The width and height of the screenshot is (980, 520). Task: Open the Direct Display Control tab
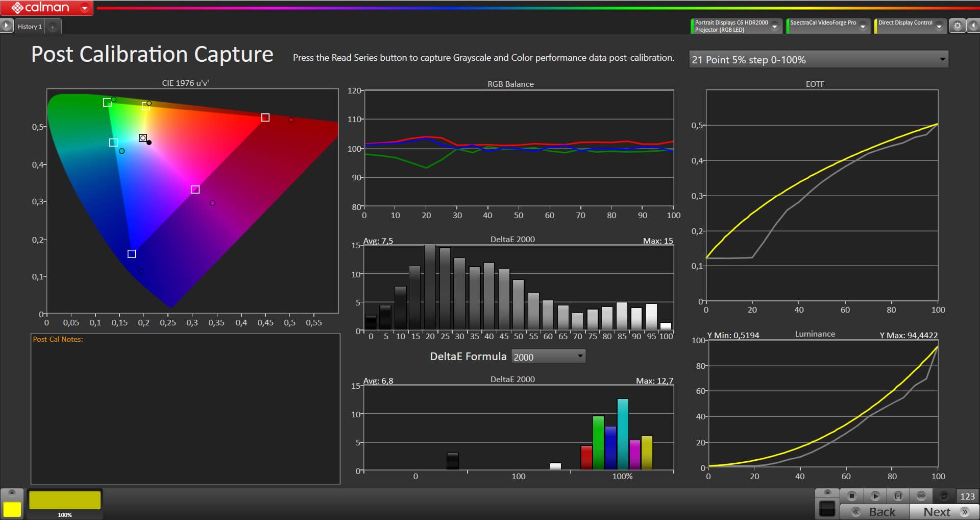pos(905,26)
